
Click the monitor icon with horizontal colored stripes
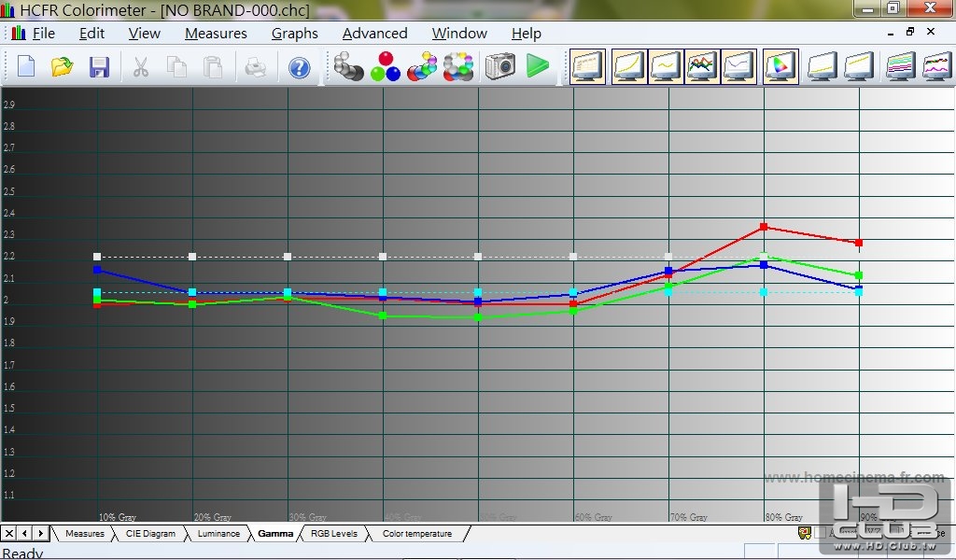[x=901, y=66]
